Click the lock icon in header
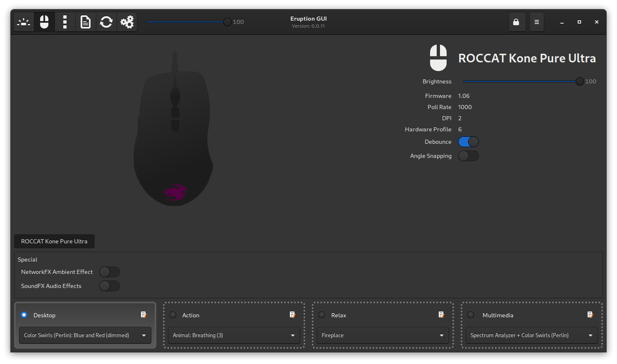 (517, 22)
